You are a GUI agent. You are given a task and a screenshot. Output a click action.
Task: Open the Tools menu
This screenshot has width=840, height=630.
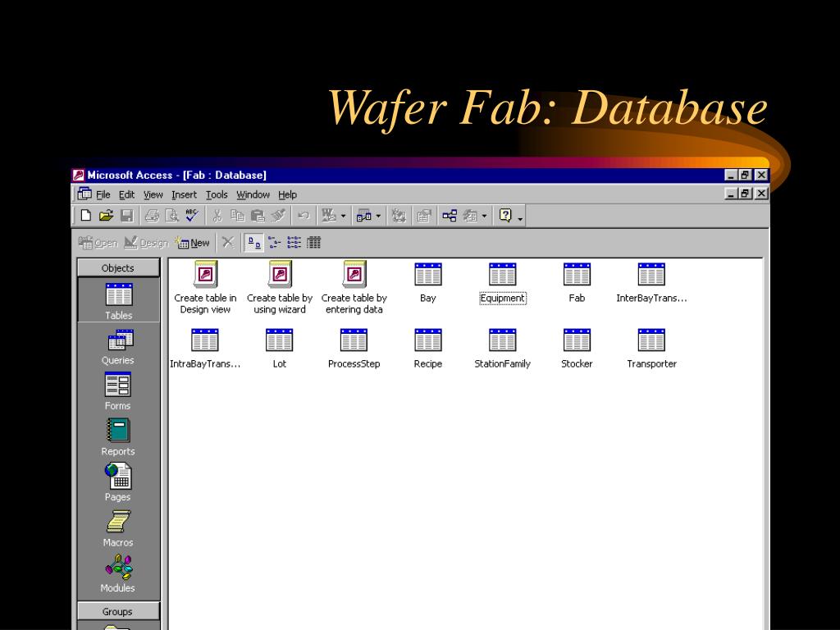coord(217,194)
